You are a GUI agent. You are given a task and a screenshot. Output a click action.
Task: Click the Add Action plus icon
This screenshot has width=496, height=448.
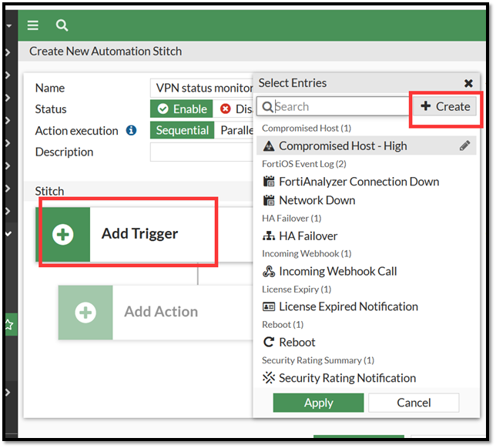pyautogui.click(x=85, y=313)
